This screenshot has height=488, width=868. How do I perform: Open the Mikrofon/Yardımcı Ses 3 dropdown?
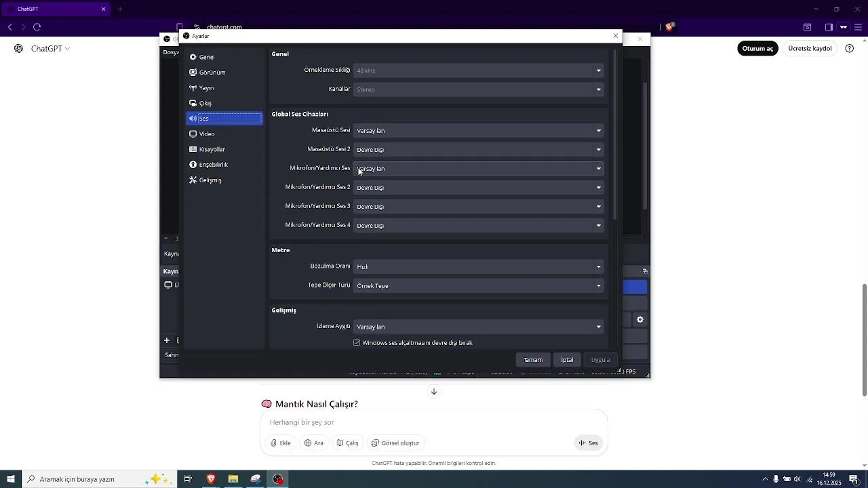(478, 207)
